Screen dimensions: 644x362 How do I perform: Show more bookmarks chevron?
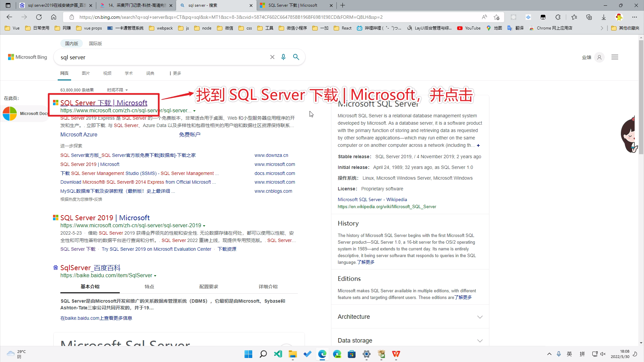tap(602, 28)
